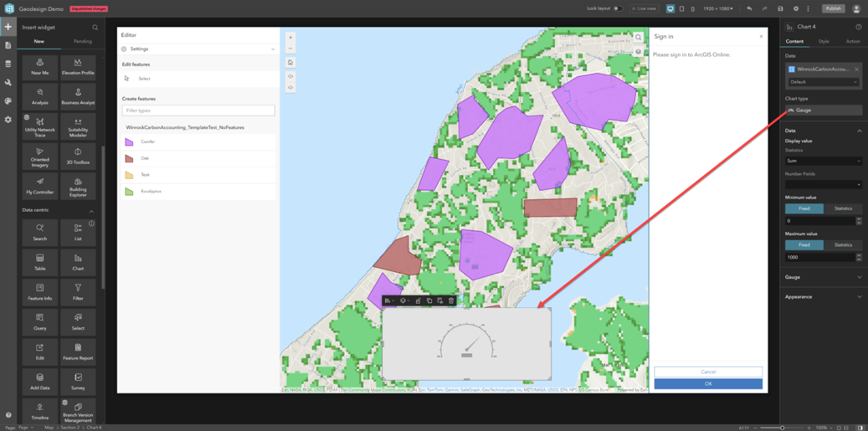Select the Oriented Imagery widget

tap(40, 156)
